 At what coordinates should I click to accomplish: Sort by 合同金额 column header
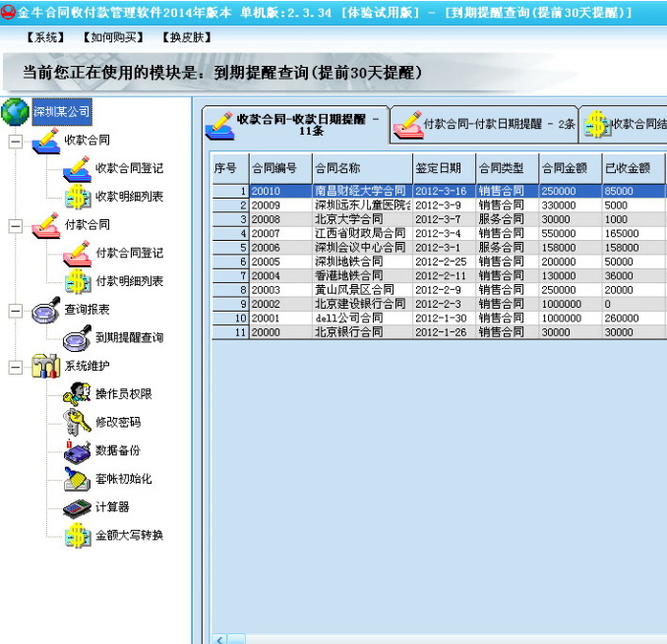[571, 168]
